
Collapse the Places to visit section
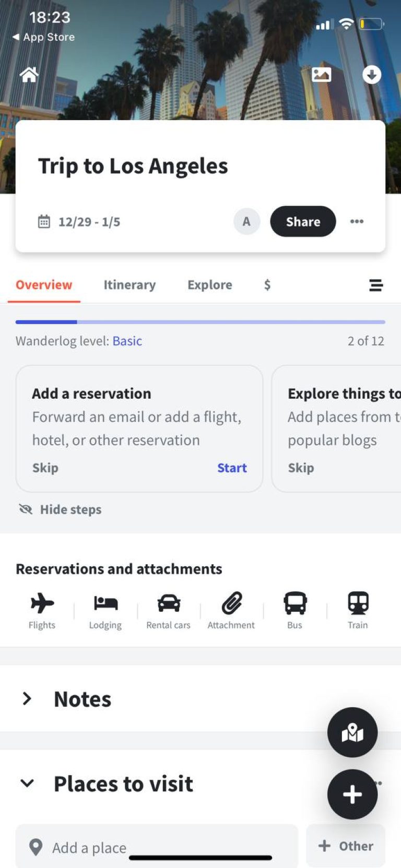[27, 783]
